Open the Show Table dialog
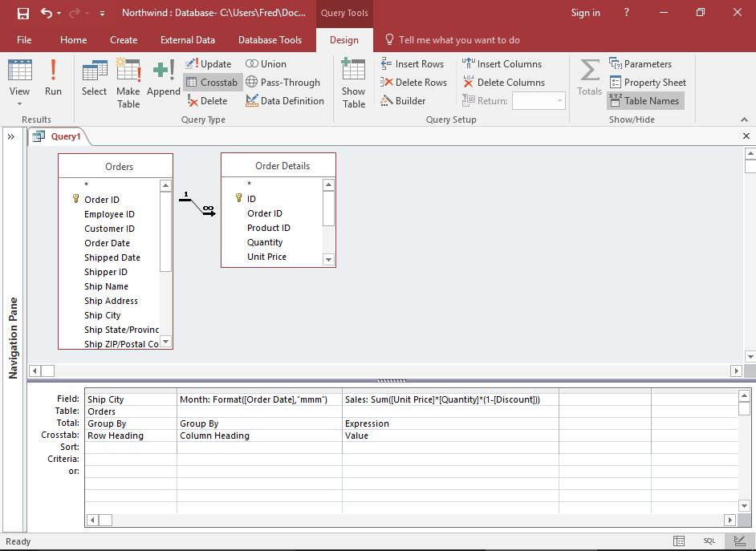Viewport: 756px width, 551px height. tap(353, 83)
